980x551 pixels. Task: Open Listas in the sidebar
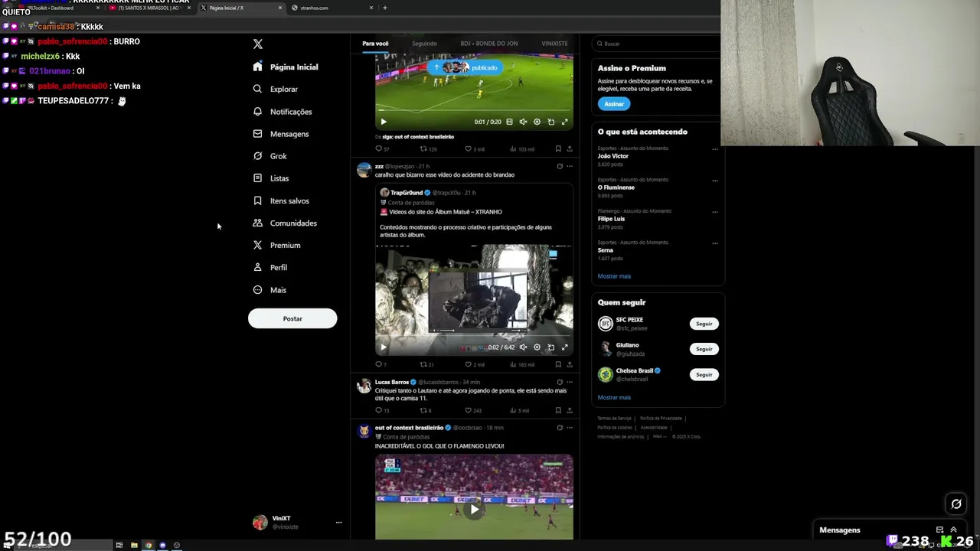click(x=271, y=178)
